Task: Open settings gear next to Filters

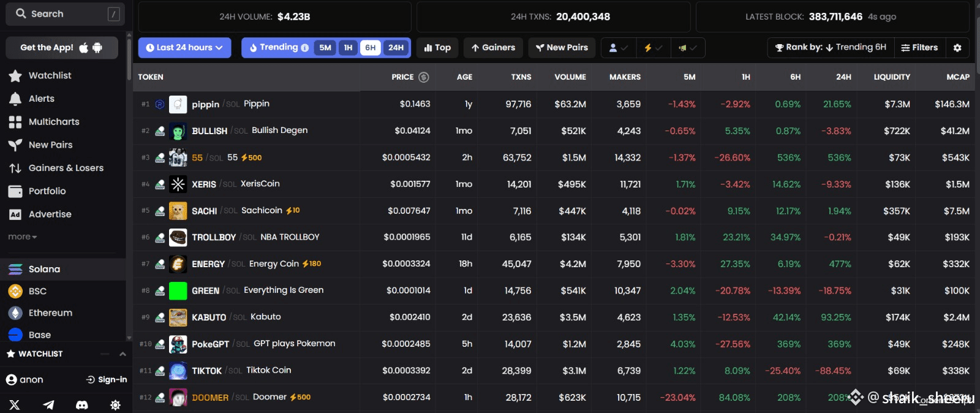Action: click(957, 48)
